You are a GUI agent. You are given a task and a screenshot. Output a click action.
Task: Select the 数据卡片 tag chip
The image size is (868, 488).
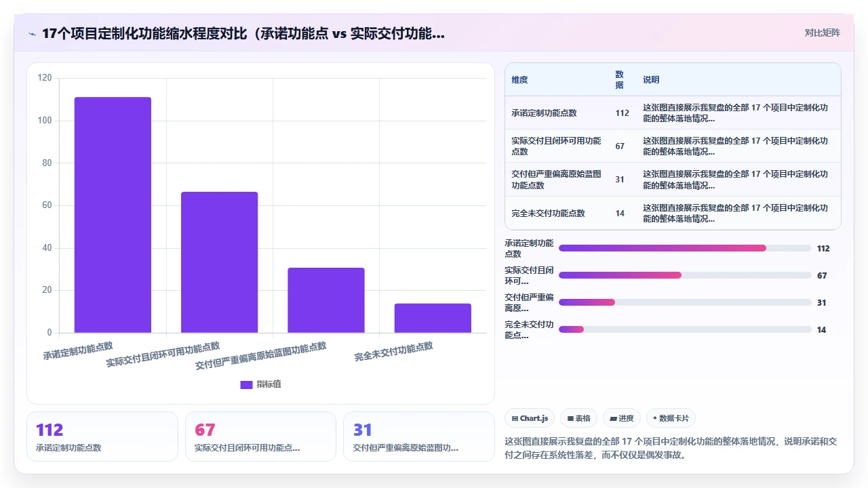tap(671, 418)
